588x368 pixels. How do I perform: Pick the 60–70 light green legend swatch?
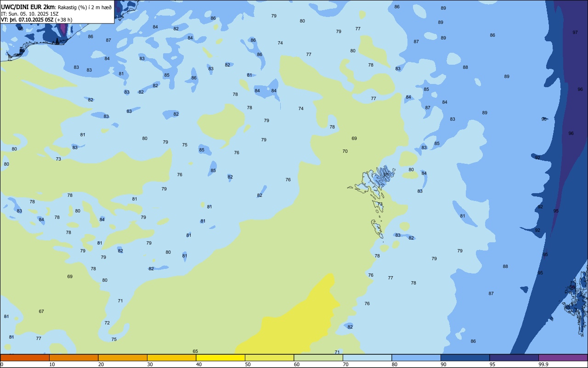(318, 357)
